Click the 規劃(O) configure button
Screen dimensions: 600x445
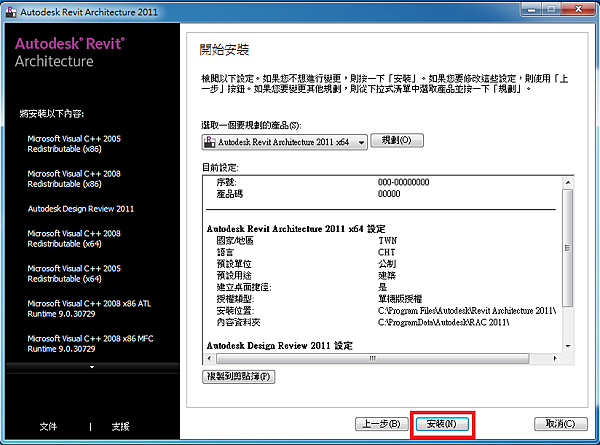tap(397, 140)
